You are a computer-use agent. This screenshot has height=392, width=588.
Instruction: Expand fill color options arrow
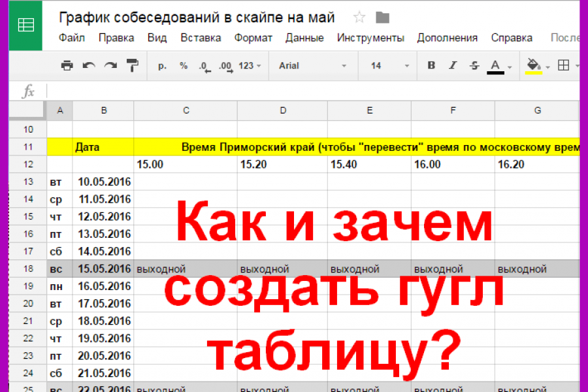click(x=547, y=67)
